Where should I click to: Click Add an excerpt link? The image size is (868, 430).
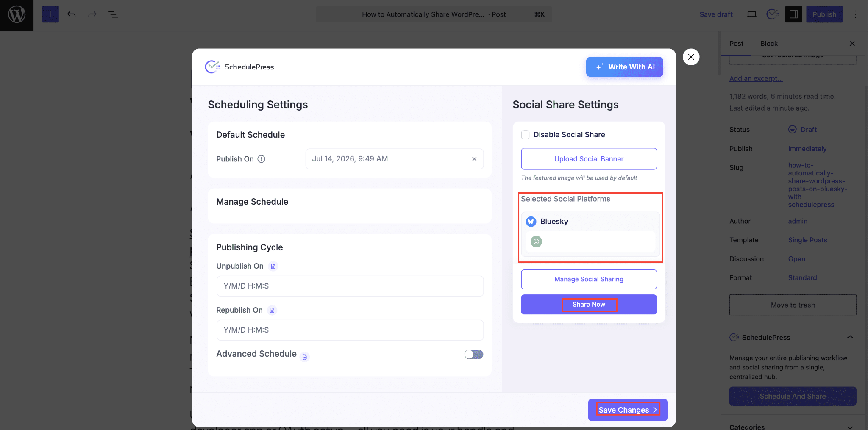pos(756,78)
